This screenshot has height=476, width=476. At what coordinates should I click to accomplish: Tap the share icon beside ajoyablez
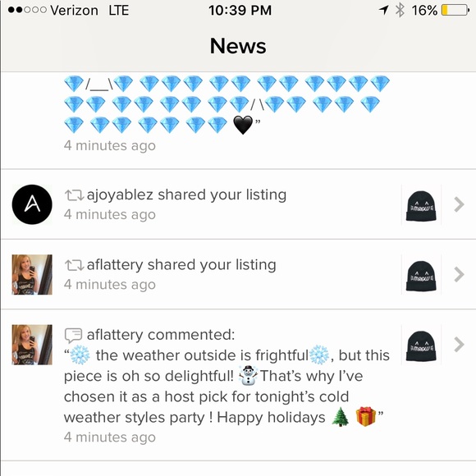click(74, 195)
